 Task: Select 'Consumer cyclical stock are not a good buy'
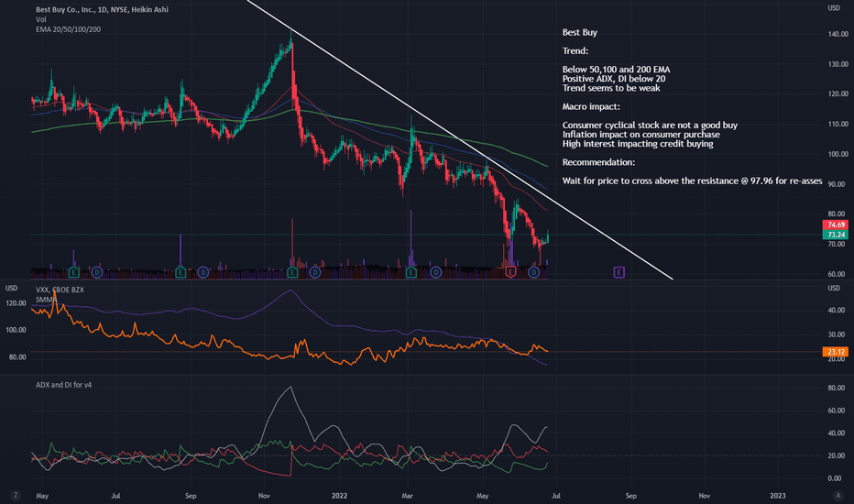pos(650,125)
